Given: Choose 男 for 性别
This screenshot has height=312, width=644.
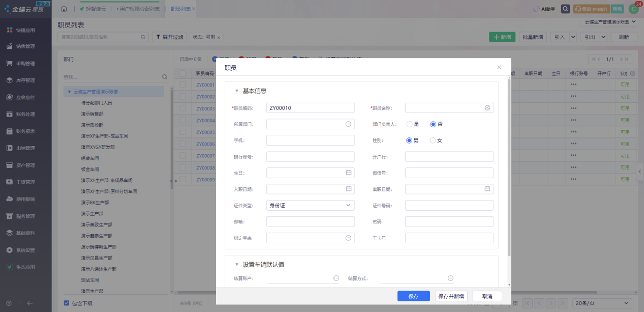Looking at the screenshot, I should [x=409, y=140].
